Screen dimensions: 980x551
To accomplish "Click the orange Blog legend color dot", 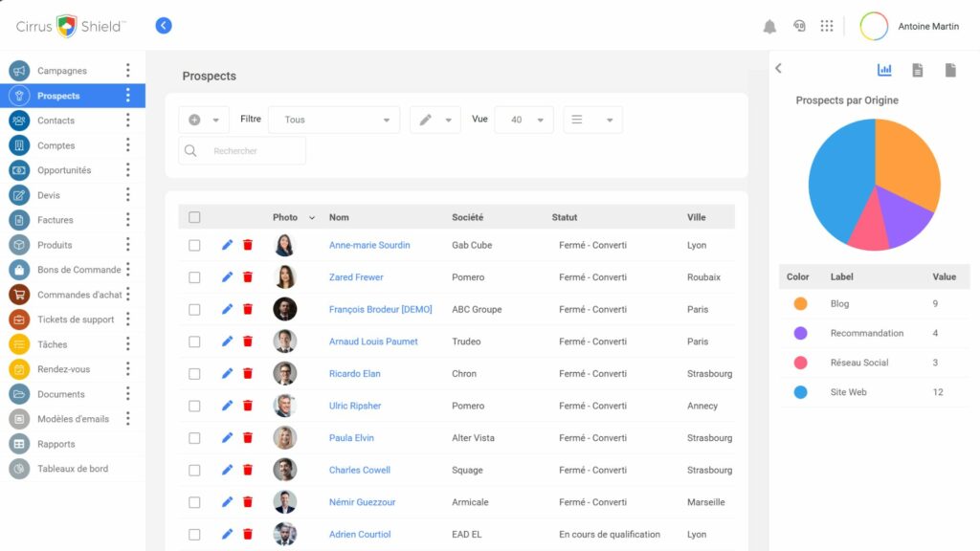I will 801,303.
